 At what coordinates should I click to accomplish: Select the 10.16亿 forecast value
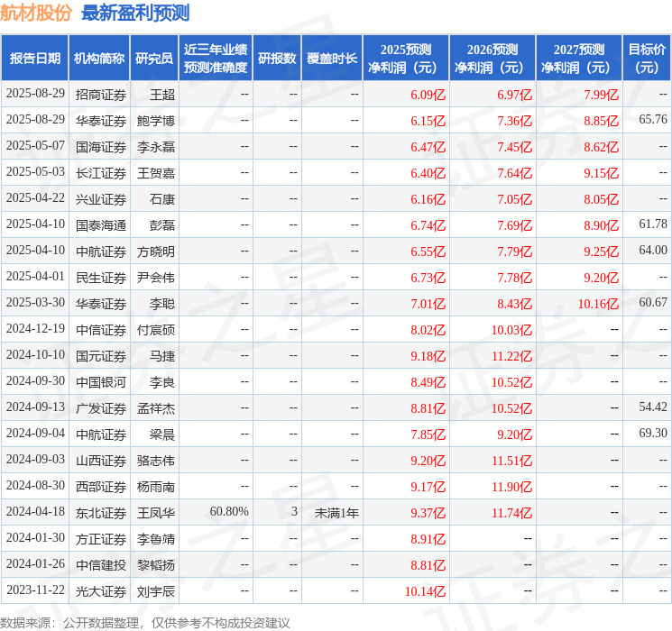pyautogui.click(x=598, y=303)
